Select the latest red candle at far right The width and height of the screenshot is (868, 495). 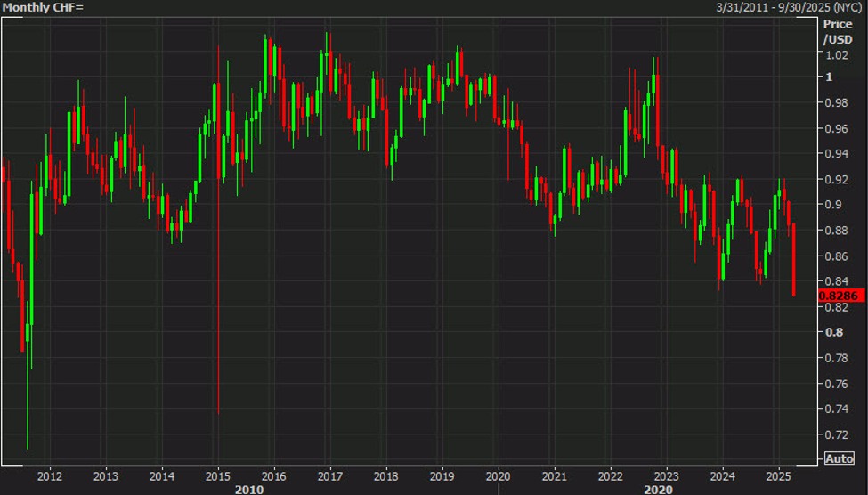(793, 258)
